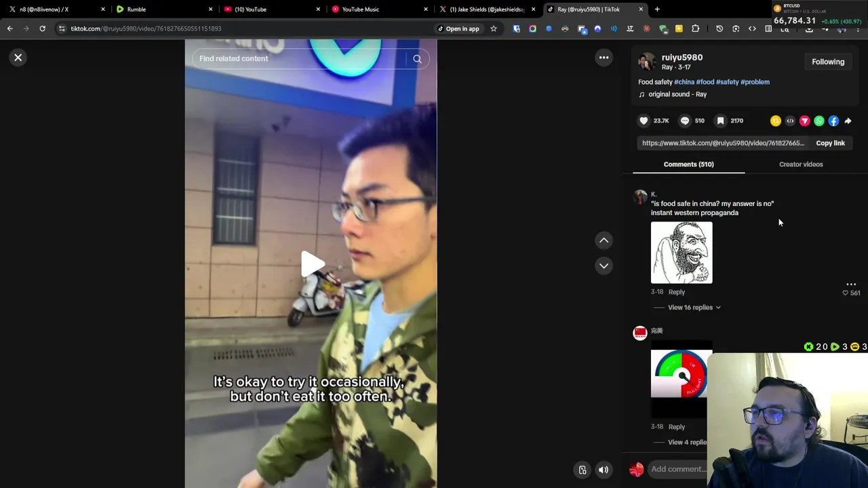Open a new browser tab
Image resolution: width=868 pixels, height=488 pixels.
pyautogui.click(x=657, y=9)
